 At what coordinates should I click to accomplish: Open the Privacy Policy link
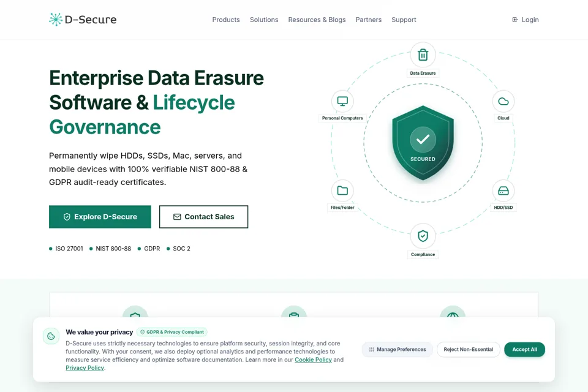[x=85, y=368]
